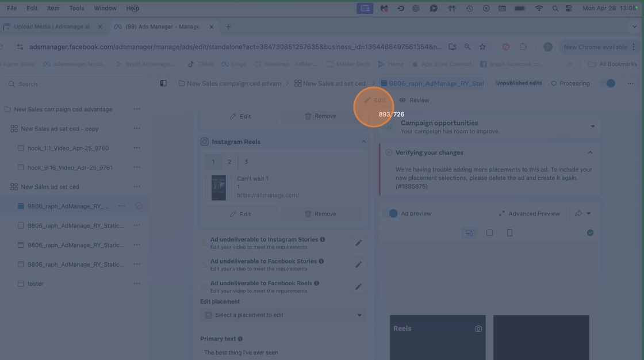Switch to the Review tab
Screen dimensions: 644x360
tap(414, 100)
